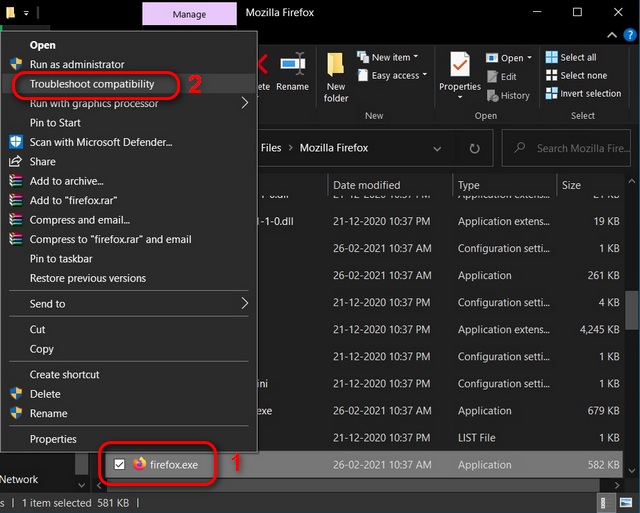Click the vertical scrollbar thumb in the file list
This screenshot has width=640, height=513.
click(x=631, y=309)
